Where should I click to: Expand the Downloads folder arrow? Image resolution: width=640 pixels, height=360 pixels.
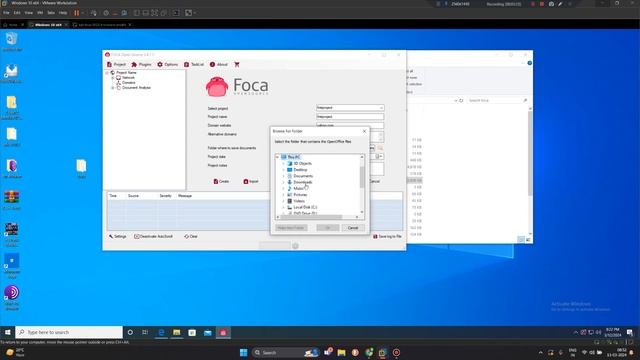pos(284,182)
